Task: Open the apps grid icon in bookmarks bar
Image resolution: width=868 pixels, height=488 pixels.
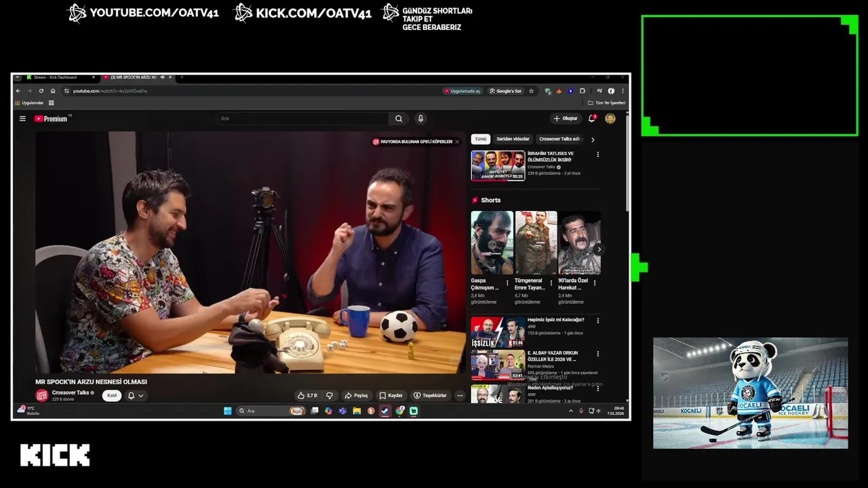Action: [51, 103]
